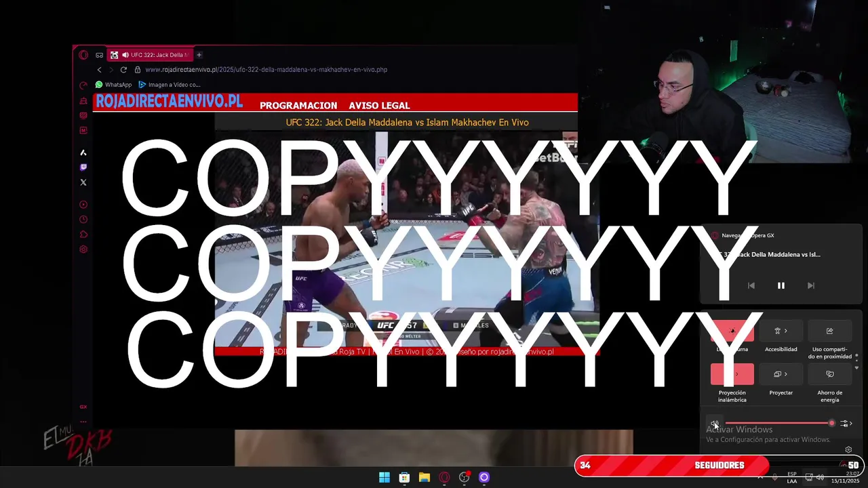Image resolution: width=868 pixels, height=488 pixels.
Task: Skip to next track in media panel
Action: coord(811,286)
